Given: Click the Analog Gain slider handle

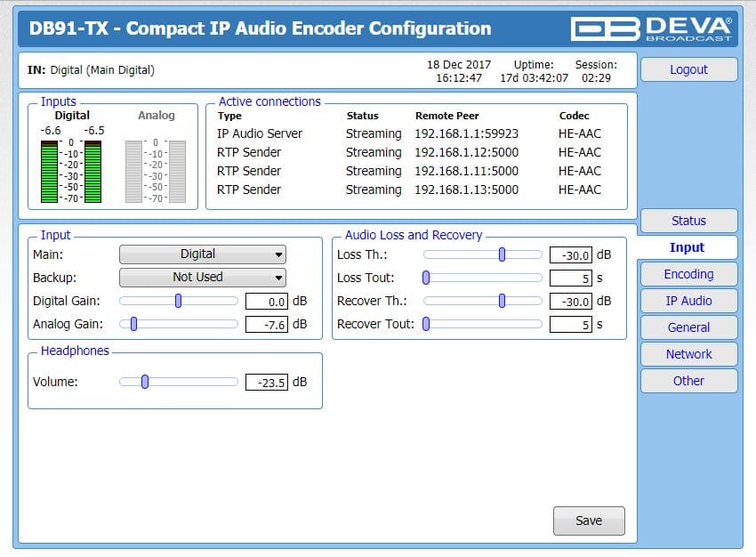Looking at the screenshot, I should pyautogui.click(x=134, y=324).
